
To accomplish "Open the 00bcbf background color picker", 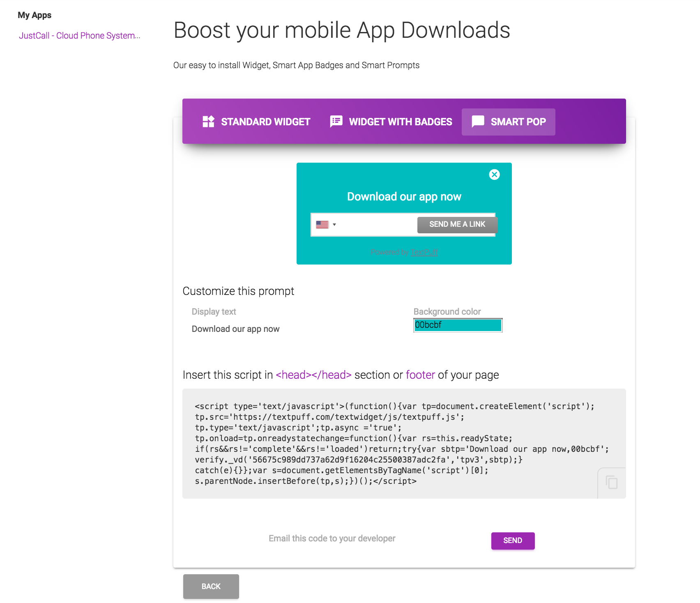I will 458,325.
